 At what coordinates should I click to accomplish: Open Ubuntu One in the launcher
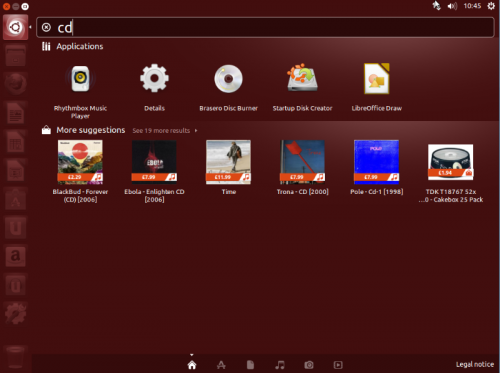[15, 228]
